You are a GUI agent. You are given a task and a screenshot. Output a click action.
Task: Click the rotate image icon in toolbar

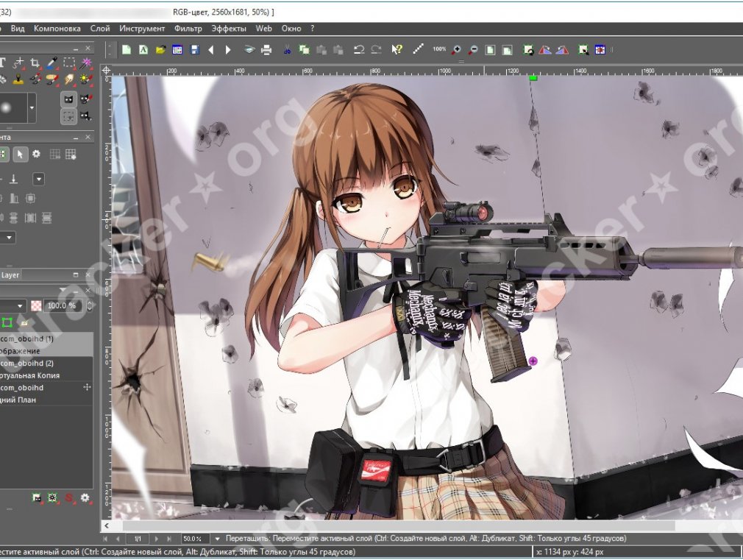[528, 49]
